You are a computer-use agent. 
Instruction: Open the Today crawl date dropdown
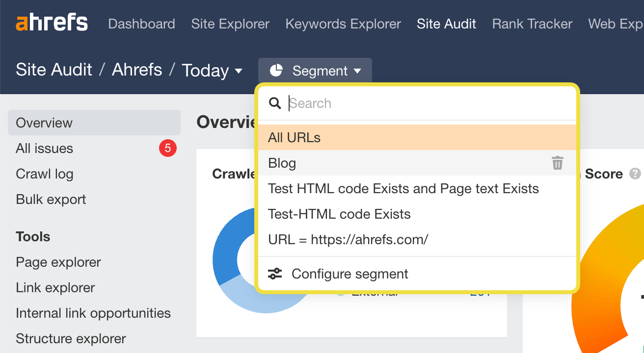(x=212, y=71)
